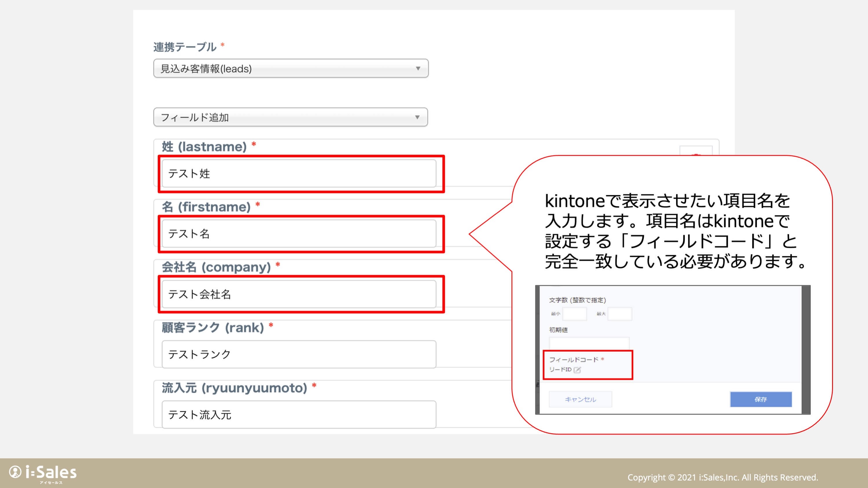
Task: Click the copyright text in footer
Action: (x=722, y=477)
